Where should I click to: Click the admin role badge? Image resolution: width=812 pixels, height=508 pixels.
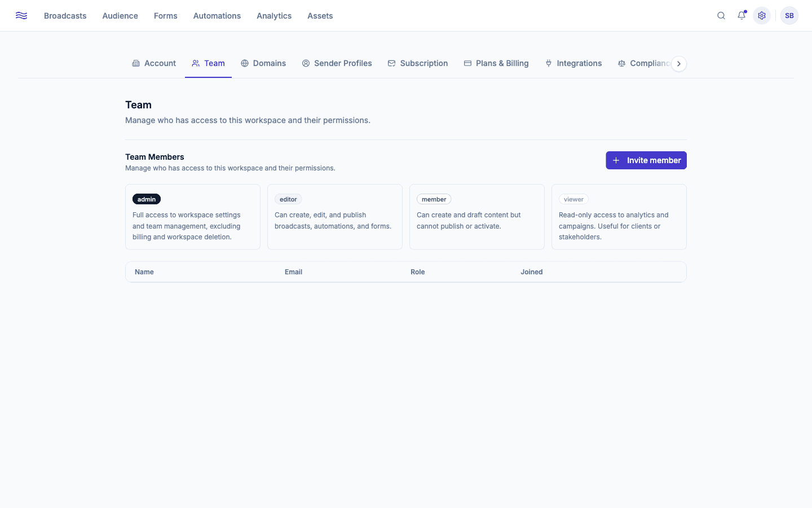click(x=147, y=199)
